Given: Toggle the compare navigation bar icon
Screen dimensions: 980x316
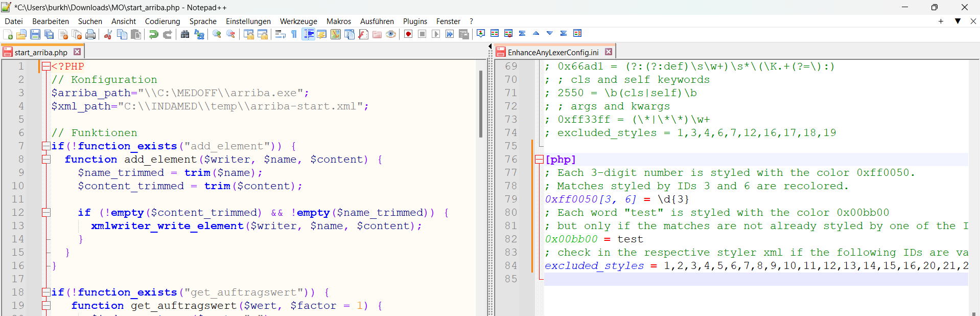Looking at the screenshot, I should 577,33.
